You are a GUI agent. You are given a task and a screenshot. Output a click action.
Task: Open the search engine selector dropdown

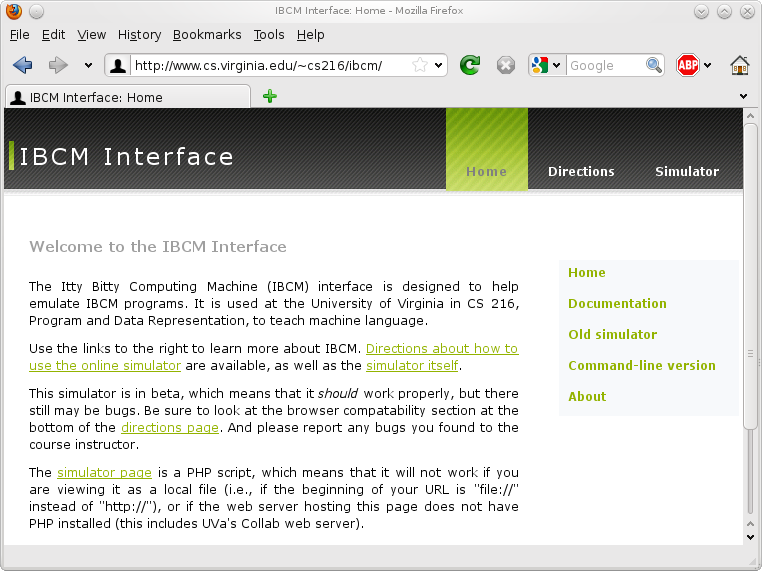click(x=546, y=65)
